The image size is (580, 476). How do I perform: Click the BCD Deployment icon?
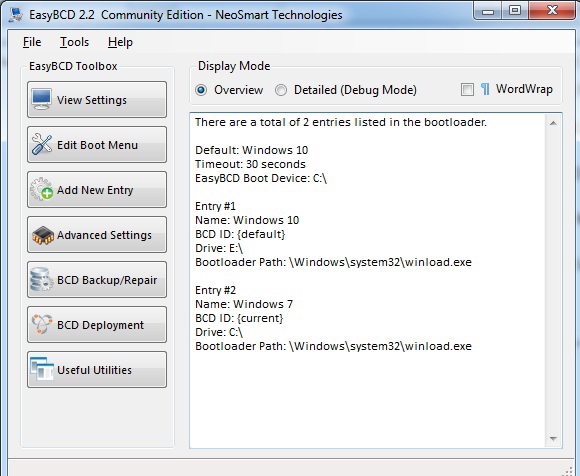(42, 324)
